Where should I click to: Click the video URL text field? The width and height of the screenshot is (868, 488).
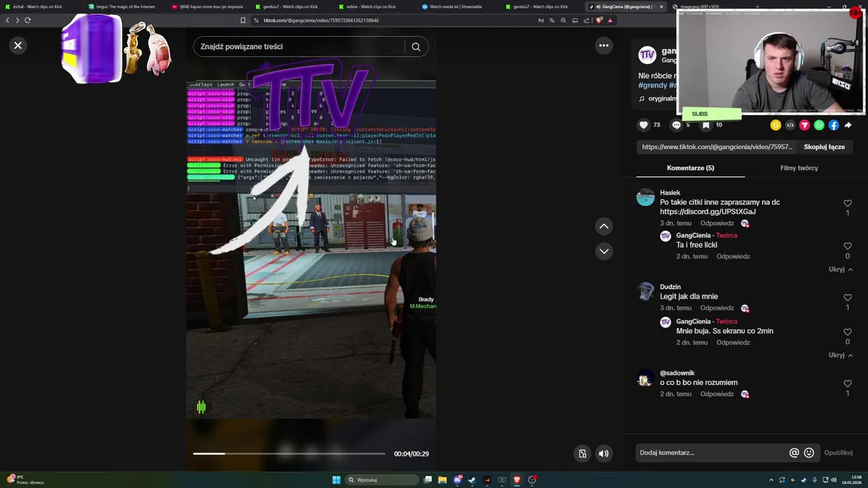tap(717, 147)
